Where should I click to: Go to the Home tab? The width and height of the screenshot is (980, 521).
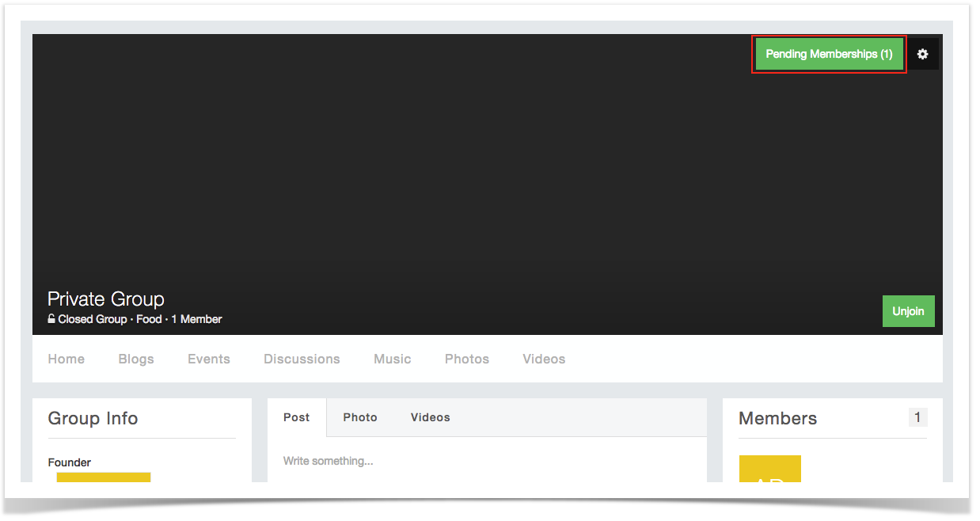coord(66,359)
